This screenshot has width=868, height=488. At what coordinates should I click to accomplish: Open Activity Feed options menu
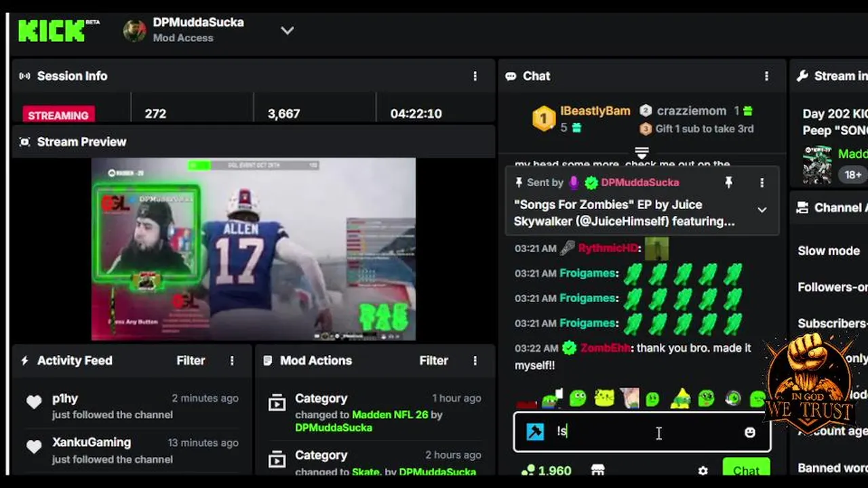232,361
